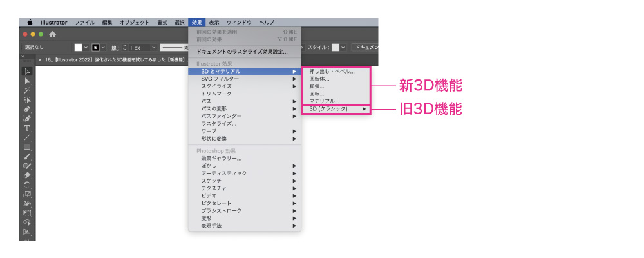Open the オブジェクト menu

point(135,22)
